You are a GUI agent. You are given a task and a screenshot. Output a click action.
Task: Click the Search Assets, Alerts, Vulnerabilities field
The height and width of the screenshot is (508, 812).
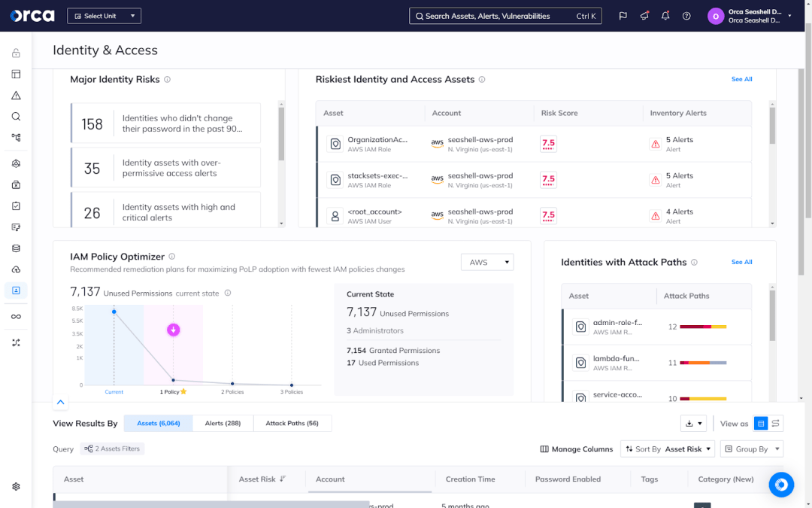click(x=505, y=16)
